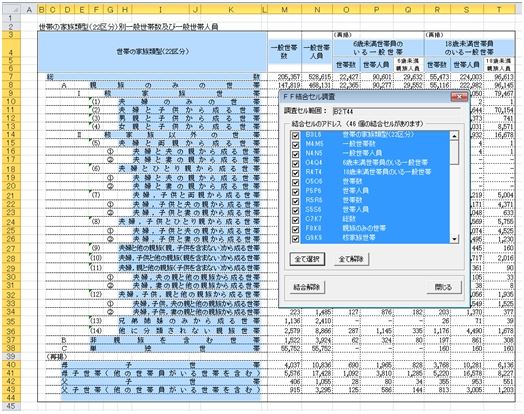This screenshot has width=524, height=414.
Task: Close the FF結合セル調査 dialog via X
Action: coord(459,97)
